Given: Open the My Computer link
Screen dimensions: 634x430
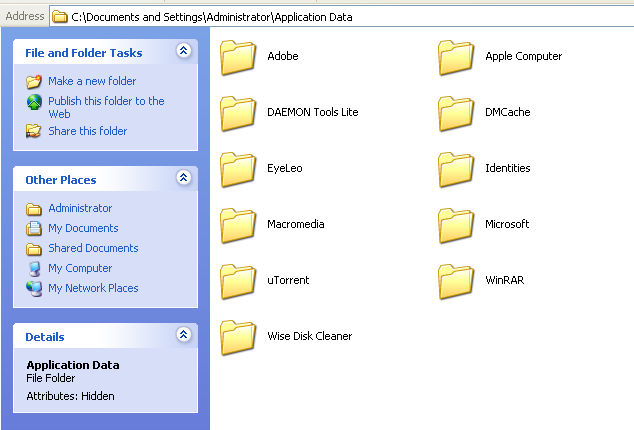Looking at the screenshot, I should [x=80, y=268].
